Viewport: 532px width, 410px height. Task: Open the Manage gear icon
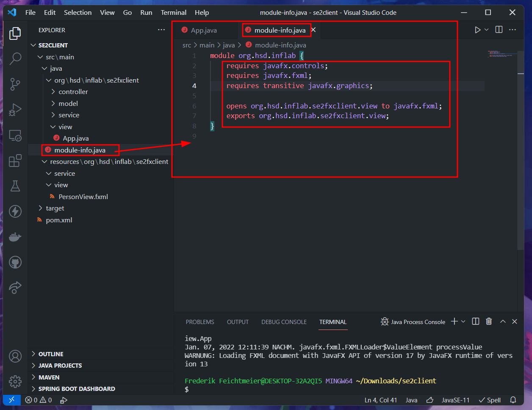[x=15, y=381]
